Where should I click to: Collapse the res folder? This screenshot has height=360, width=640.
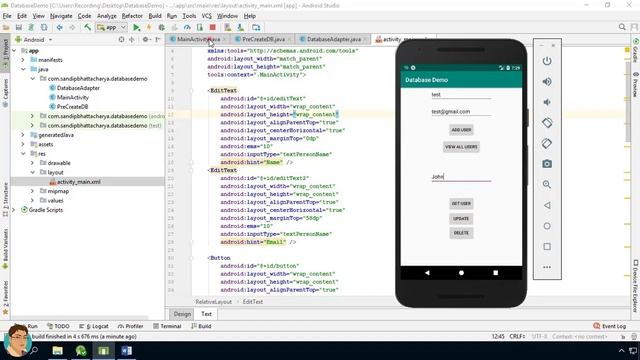click(x=23, y=153)
